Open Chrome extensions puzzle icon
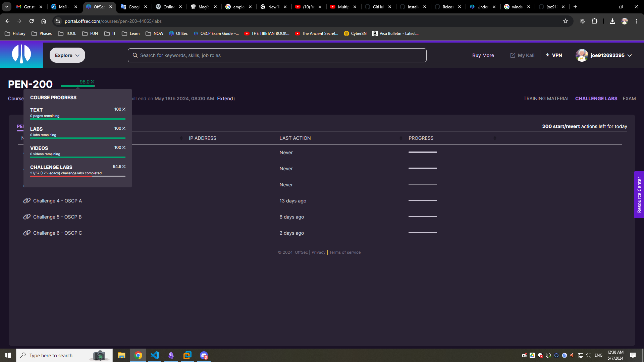644x362 pixels. 594,21
